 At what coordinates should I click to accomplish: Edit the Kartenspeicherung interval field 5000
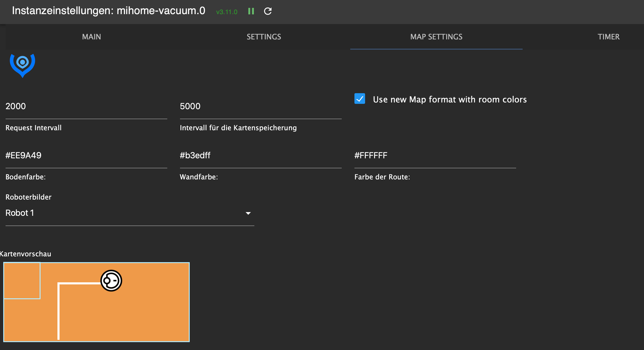click(x=261, y=107)
